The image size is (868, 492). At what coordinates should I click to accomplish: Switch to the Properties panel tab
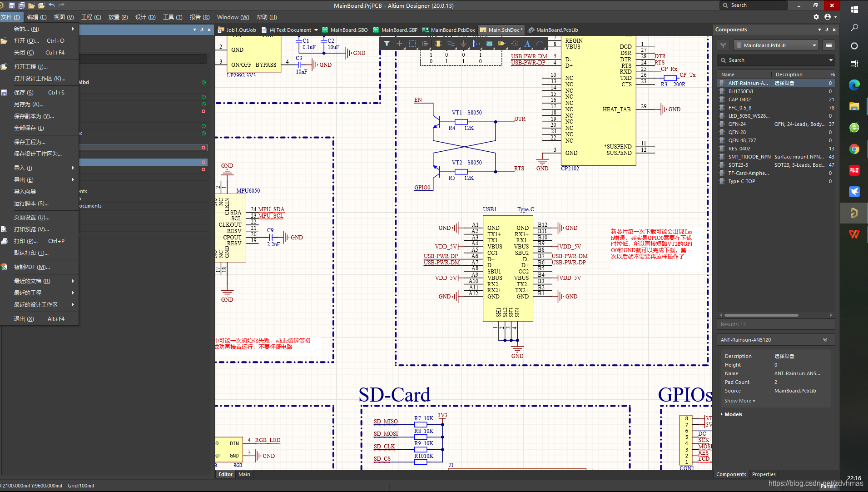pos(764,474)
